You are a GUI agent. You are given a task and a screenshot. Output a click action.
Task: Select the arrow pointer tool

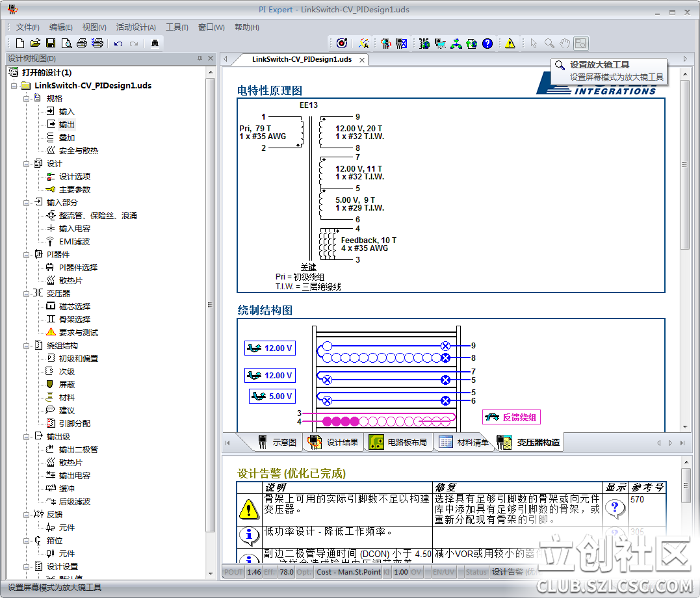click(534, 44)
